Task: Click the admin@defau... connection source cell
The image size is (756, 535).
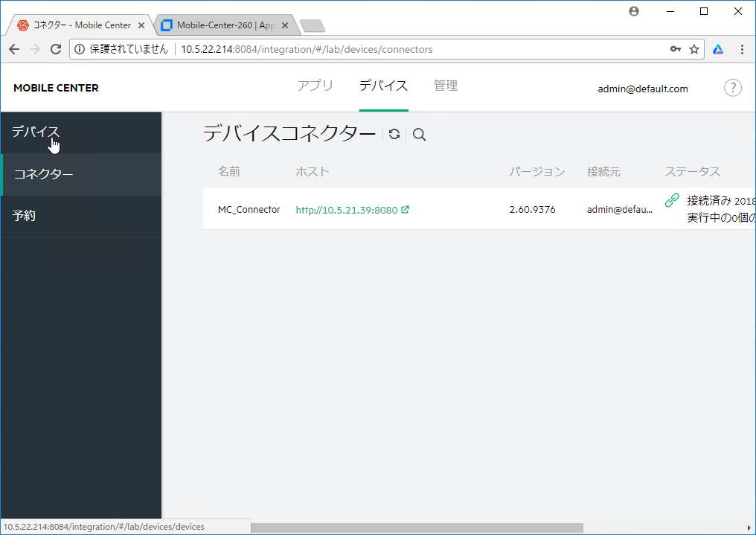Action: pyautogui.click(x=620, y=210)
